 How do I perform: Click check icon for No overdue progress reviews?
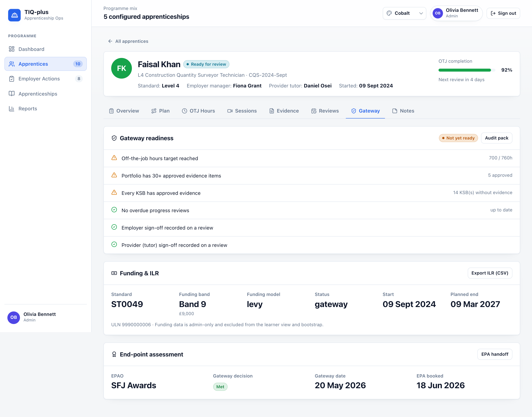[x=114, y=210]
